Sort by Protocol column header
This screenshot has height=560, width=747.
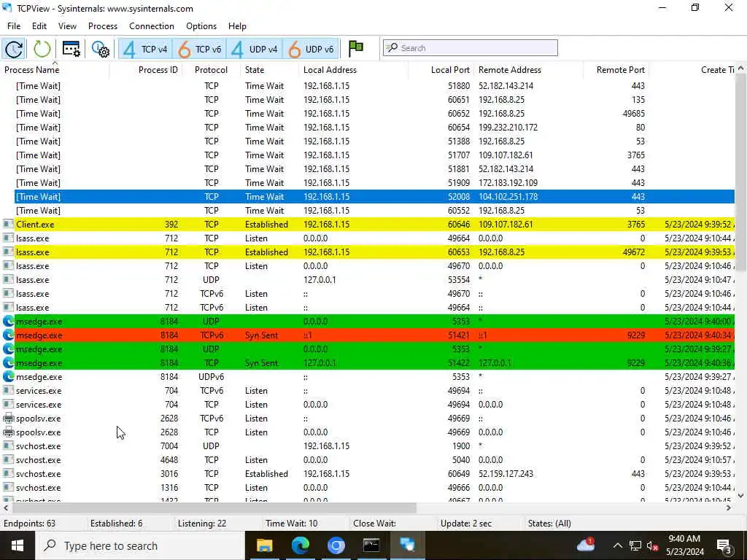211,70
